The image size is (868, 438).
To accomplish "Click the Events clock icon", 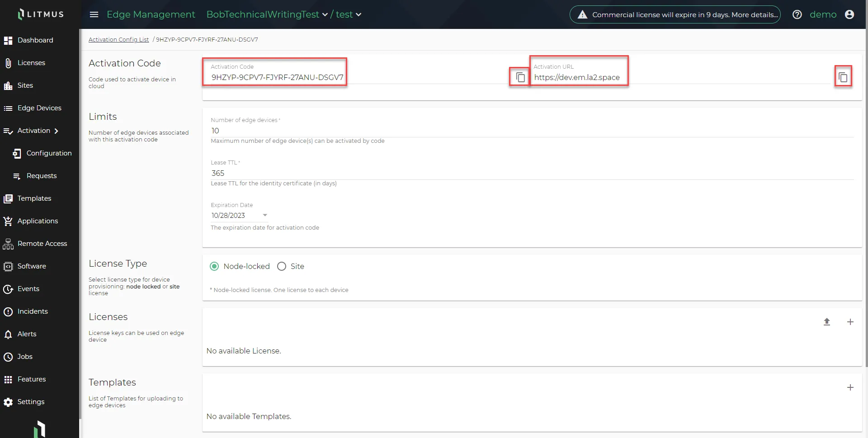I will (x=8, y=289).
